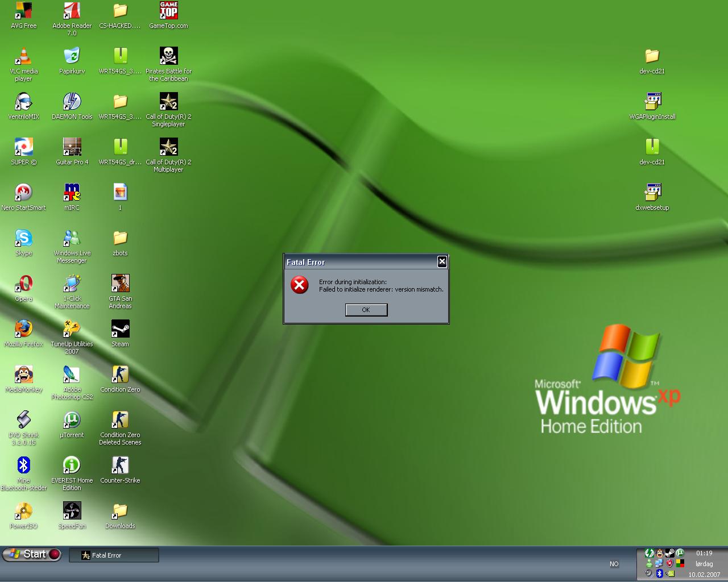Click the network connection tray icon
This screenshot has width=728, height=582.
(x=659, y=563)
